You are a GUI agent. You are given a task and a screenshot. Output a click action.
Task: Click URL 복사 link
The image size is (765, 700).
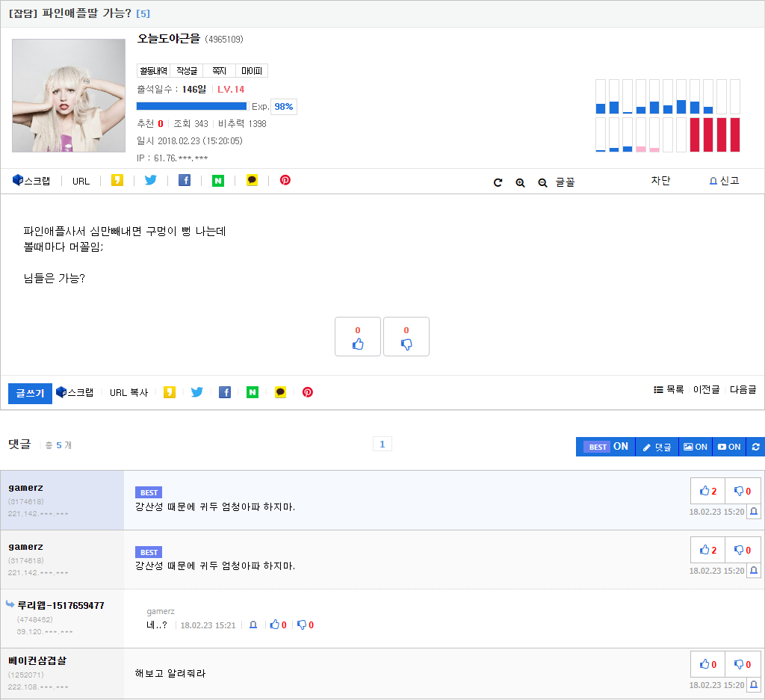[x=128, y=392]
